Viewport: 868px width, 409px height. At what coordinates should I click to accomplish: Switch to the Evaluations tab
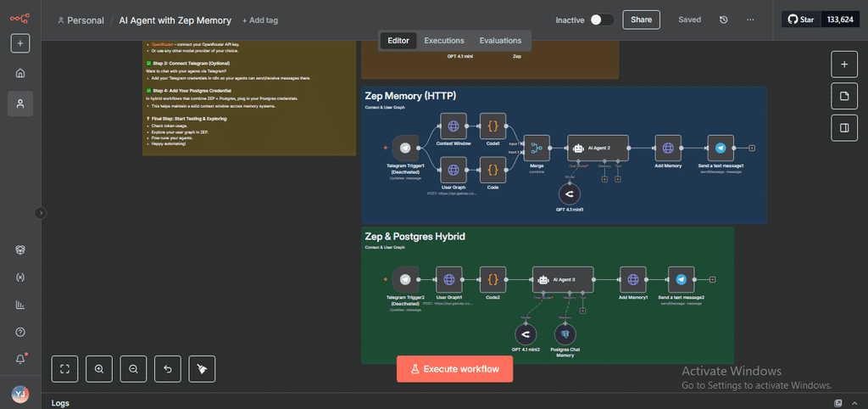(x=500, y=40)
